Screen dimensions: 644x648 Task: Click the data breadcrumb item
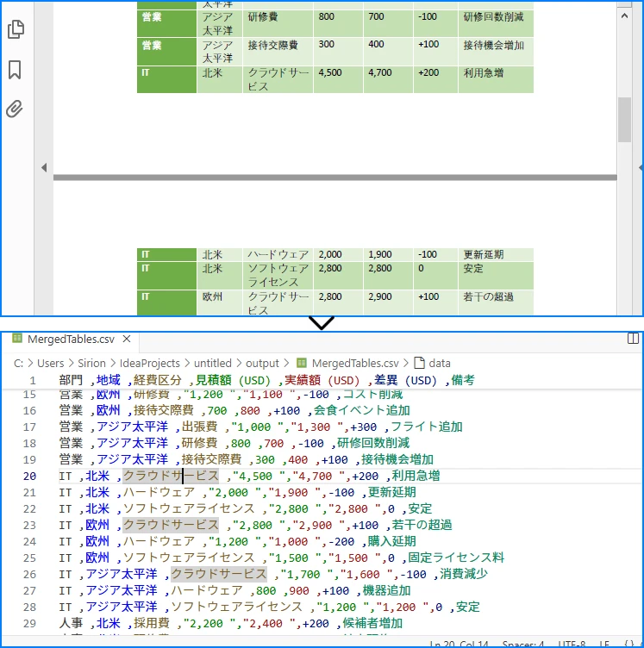click(x=440, y=364)
